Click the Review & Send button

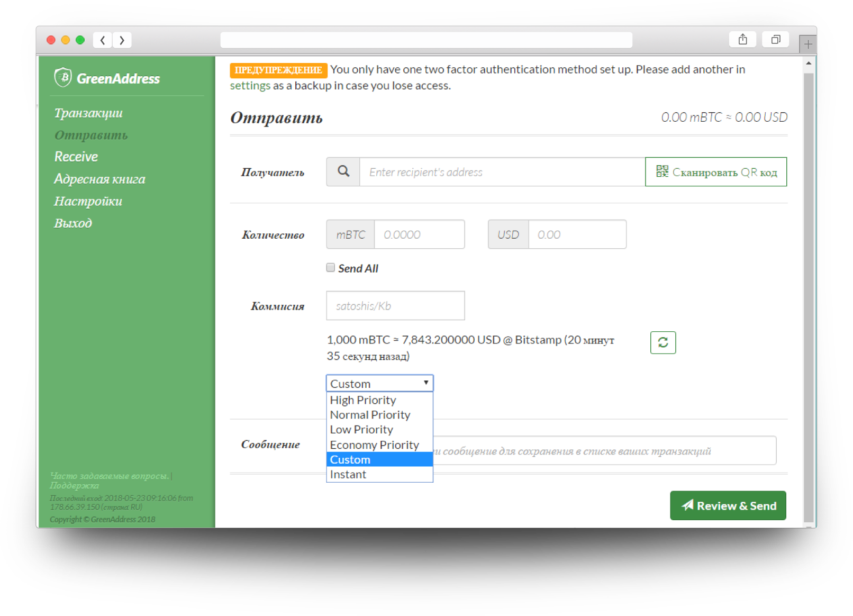tap(728, 505)
